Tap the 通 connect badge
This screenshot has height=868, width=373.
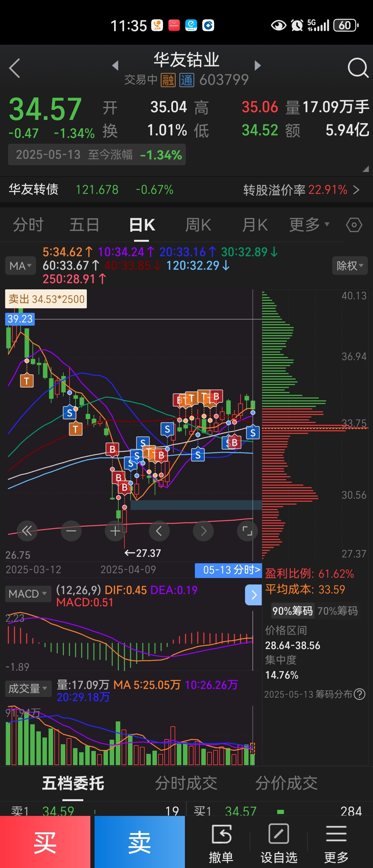pos(186,80)
